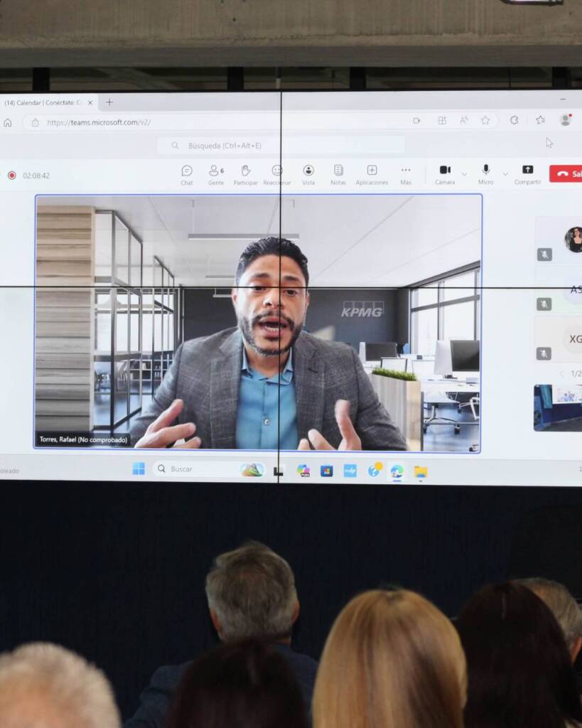Expand the Cámara options dropdown arrow
The height and width of the screenshot is (728, 582).
coord(464,173)
